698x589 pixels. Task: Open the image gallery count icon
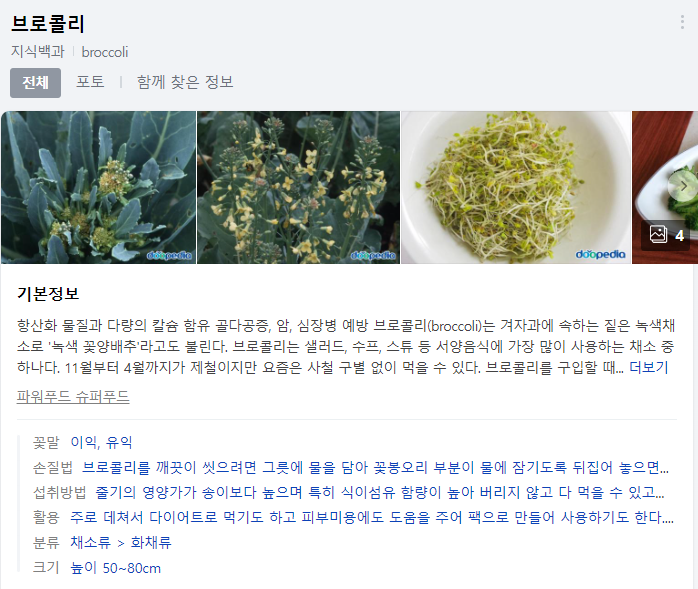click(666, 235)
